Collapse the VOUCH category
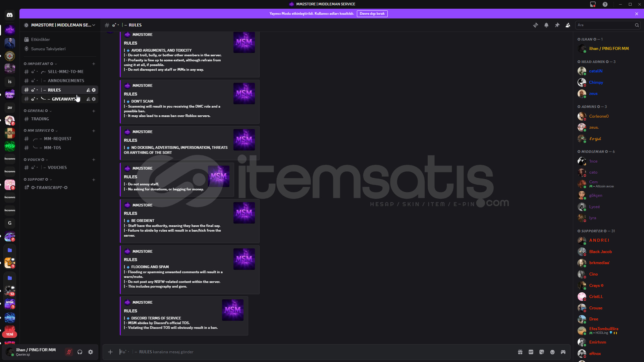 tap(36, 160)
